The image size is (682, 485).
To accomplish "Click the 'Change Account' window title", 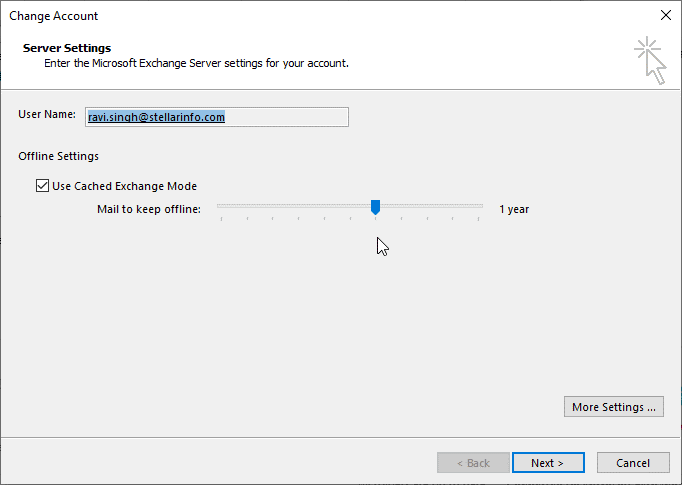I will [x=53, y=16].
